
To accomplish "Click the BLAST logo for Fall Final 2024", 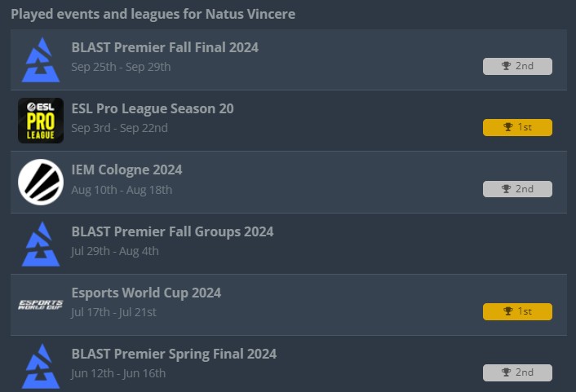I will click(41, 59).
